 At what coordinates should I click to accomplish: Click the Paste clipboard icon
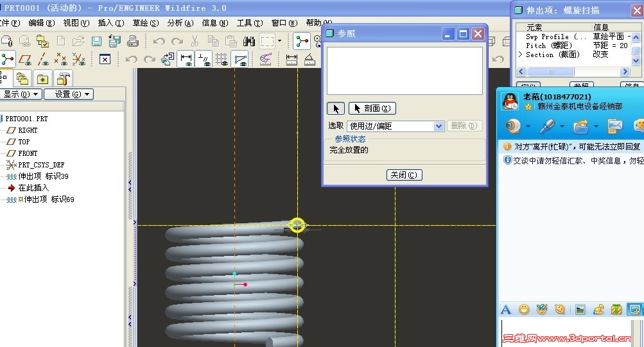click(x=231, y=41)
